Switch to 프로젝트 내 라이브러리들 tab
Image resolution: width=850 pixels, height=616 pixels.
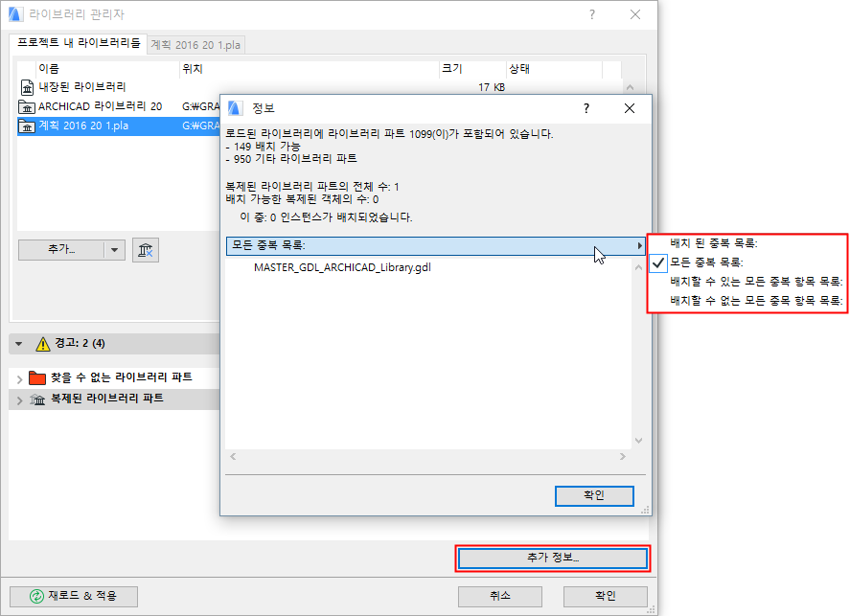coord(79,43)
